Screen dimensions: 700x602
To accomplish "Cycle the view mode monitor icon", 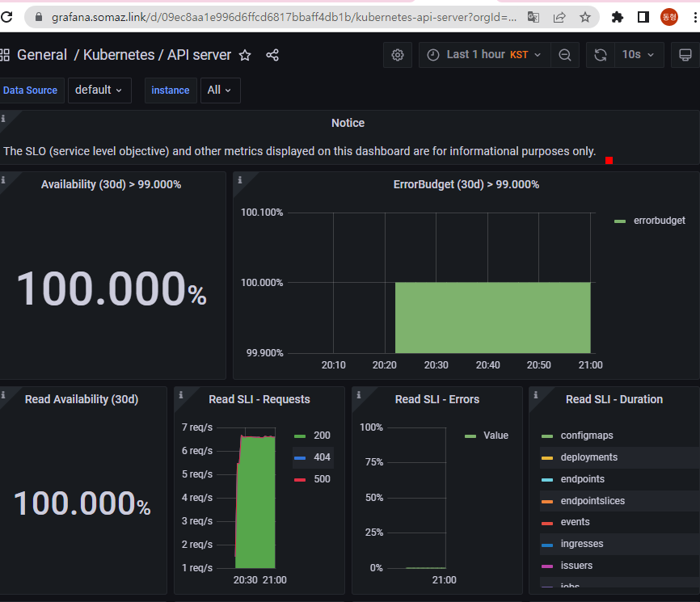I will (685, 55).
